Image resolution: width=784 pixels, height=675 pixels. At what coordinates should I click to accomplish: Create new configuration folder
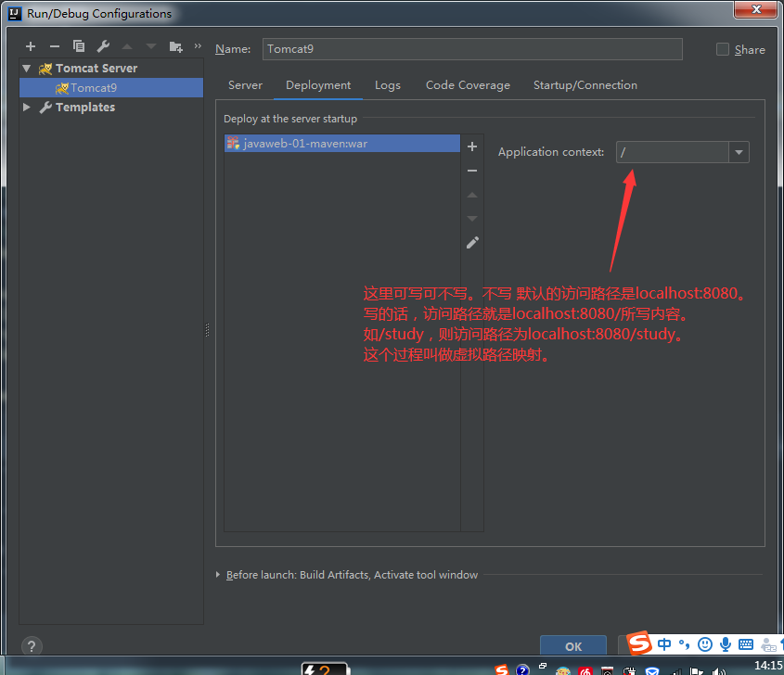tap(175, 46)
